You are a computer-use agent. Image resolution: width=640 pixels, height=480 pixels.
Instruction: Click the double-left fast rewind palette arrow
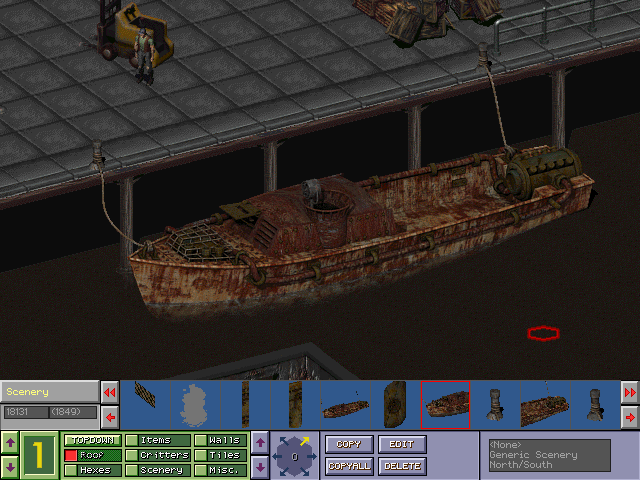tap(109, 392)
